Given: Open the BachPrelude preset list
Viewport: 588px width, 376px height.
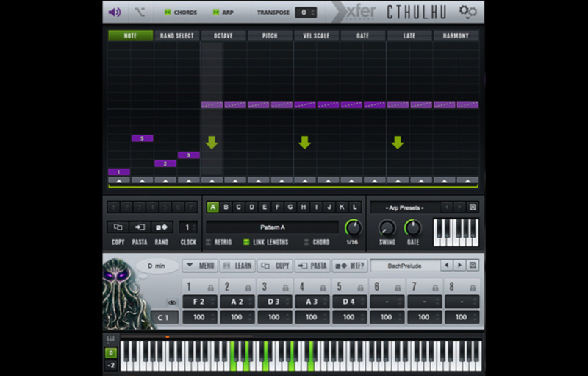Looking at the screenshot, I should (x=405, y=266).
